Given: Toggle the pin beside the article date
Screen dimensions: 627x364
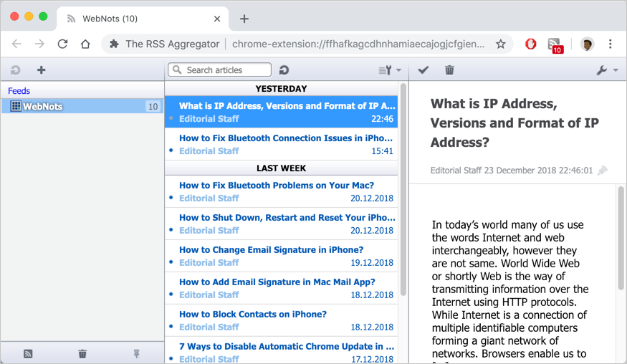Looking at the screenshot, I should click(x=603, y=171).
